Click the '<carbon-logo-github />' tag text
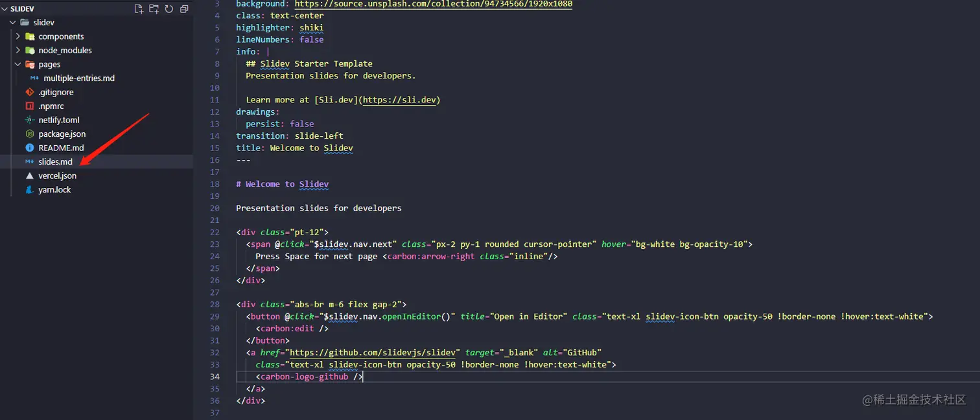Viewport: 980px width, 420px height. pyautogui.click(x=310, y=377)
